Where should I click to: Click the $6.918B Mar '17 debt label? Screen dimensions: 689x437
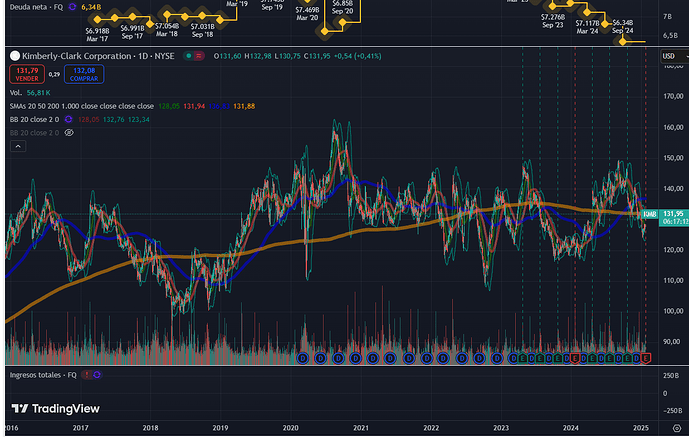click(x=97, y=35)
